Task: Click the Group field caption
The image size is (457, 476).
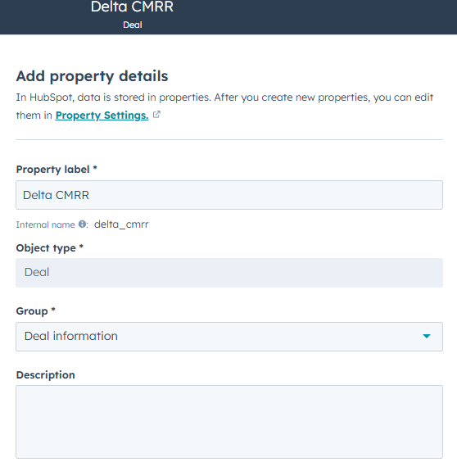Action: [32, 311]
